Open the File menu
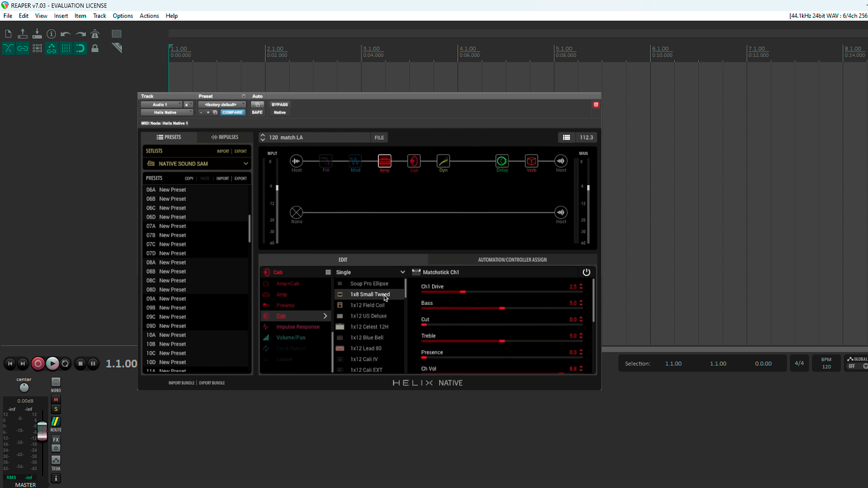The image size is (868, 488). tap(8, 16)
